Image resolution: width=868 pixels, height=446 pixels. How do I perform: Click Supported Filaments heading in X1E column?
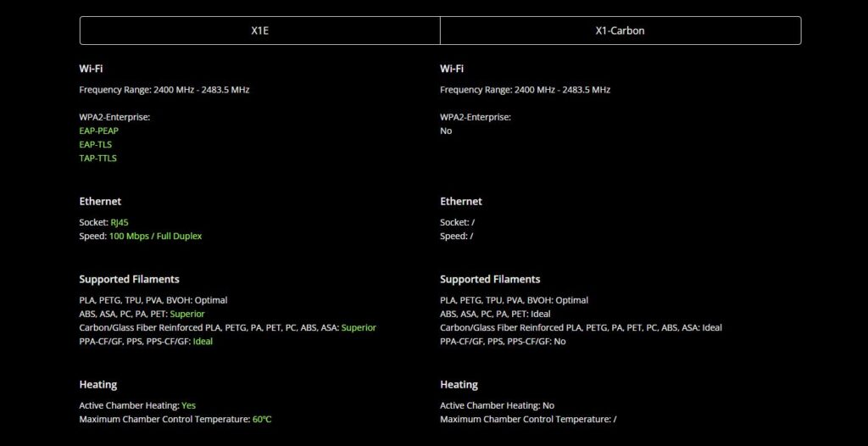pyautogui.click(x=129, y=279)
